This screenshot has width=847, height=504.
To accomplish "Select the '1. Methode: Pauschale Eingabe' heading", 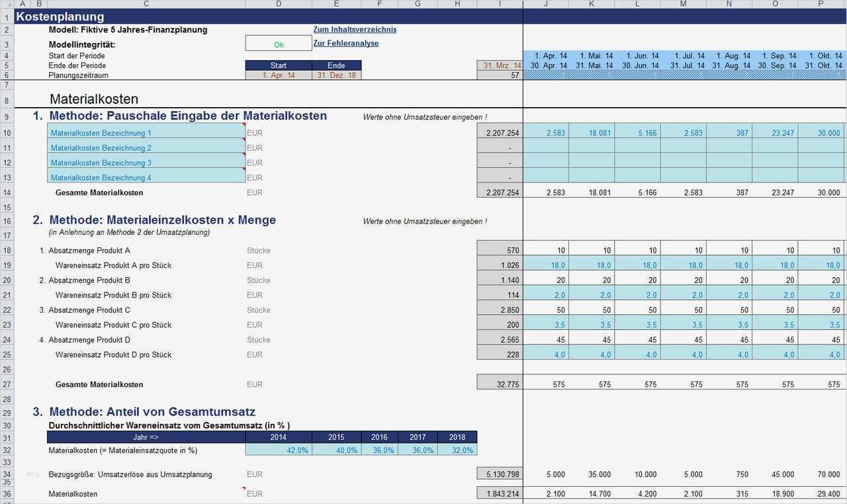I will [180, 116].
